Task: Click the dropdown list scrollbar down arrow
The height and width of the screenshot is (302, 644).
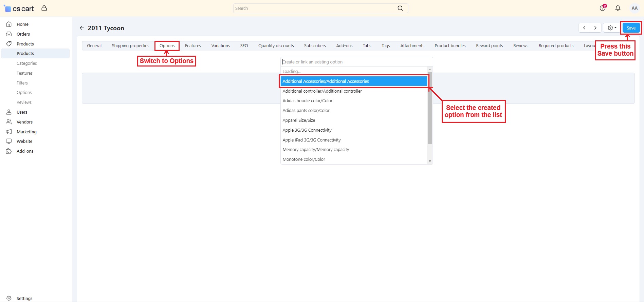Action: coord(430,161)
